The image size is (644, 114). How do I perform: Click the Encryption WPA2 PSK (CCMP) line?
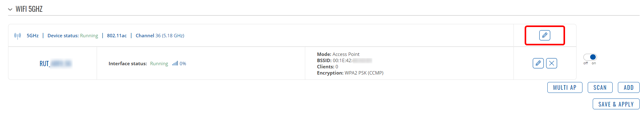point(350,73)
